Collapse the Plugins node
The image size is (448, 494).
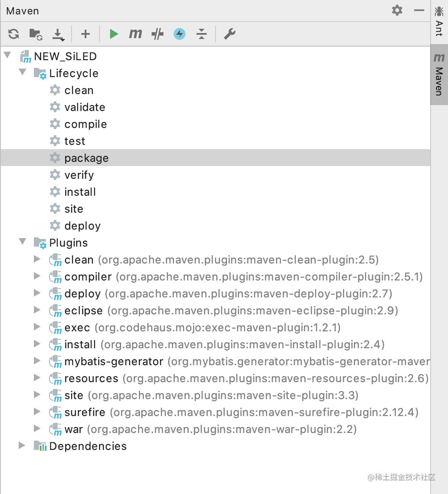tap(23, 241)
